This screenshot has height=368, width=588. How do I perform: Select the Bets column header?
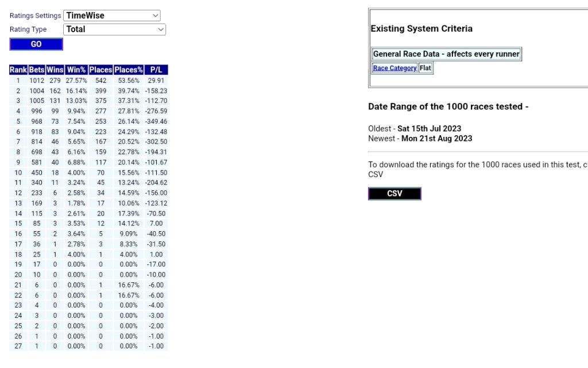click(x=37, y=70)
